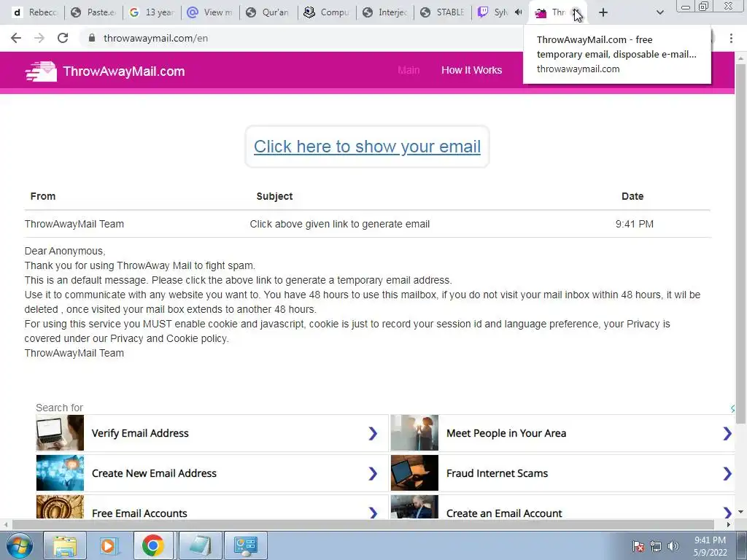Screen dimensions: 747x560
Task: Click the Date column header
Action: [632, 196]
